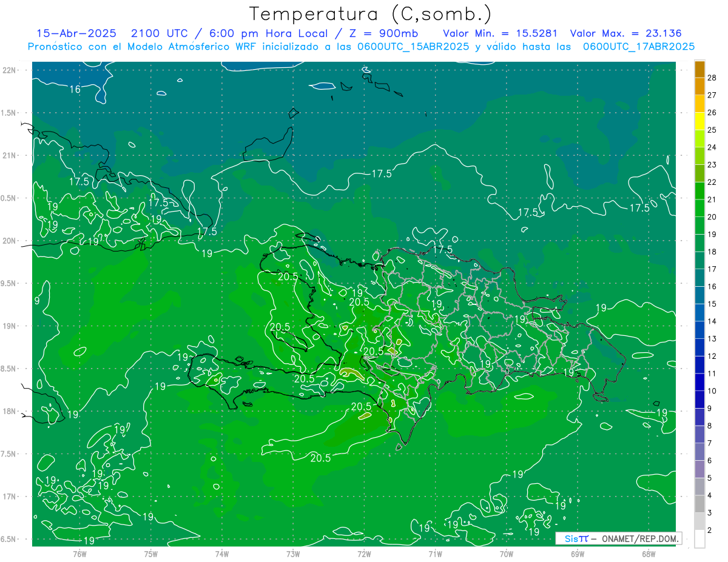
Task: Click the '19N' latitude axis label
Action: 10,326
